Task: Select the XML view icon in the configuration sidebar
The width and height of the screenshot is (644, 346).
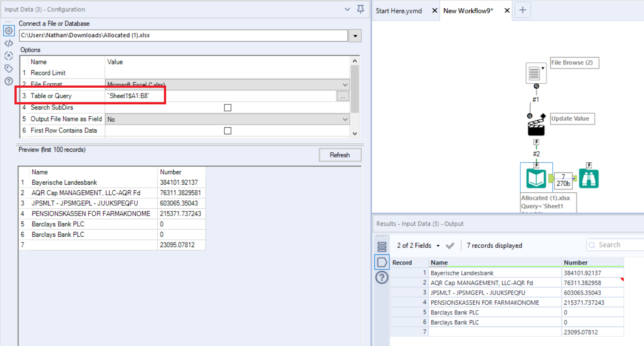Action: point(9,43)
